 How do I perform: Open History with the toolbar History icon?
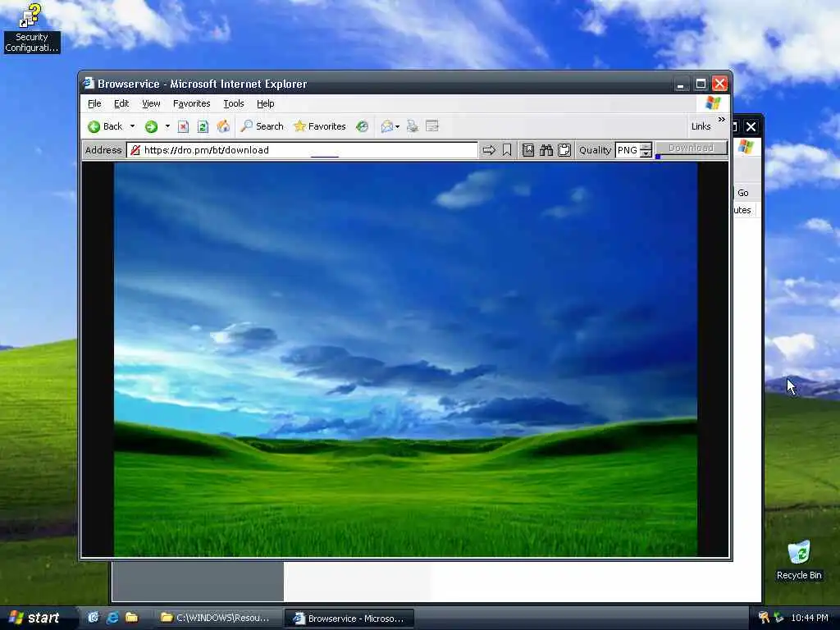tap(362, 126)
